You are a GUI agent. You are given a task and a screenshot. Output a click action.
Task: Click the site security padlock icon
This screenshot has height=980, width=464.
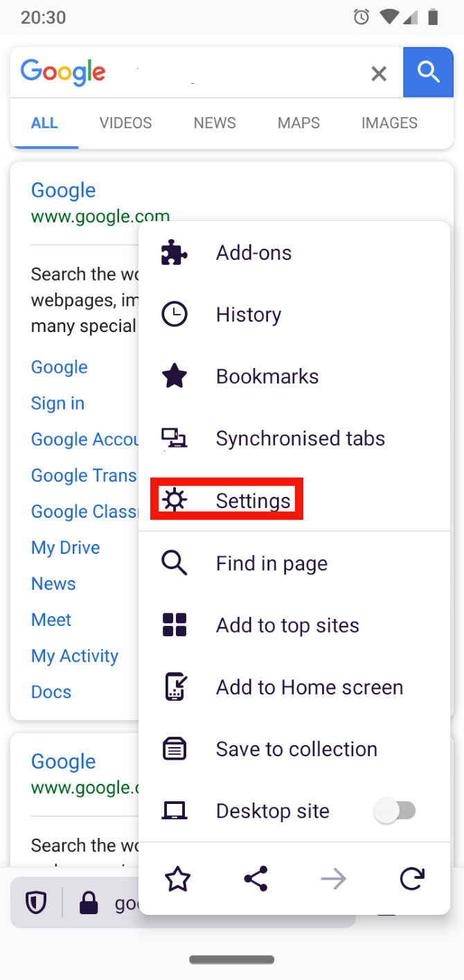click(89, 902)
